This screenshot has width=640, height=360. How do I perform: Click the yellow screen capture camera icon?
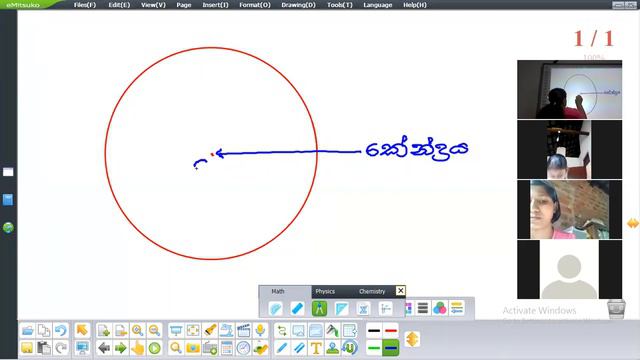(193, 348)
